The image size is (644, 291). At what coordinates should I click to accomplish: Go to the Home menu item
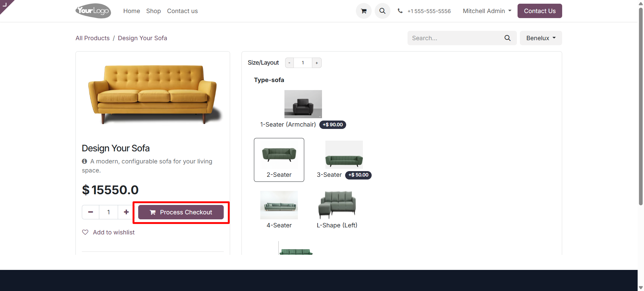click(x=131, y=11)
